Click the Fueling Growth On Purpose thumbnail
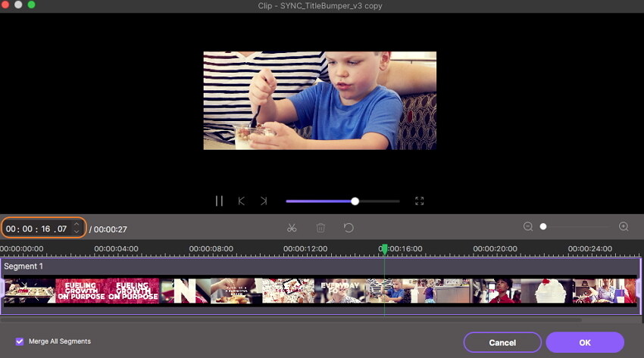Viewport: 644px width, 358px height. pos(80,291)
